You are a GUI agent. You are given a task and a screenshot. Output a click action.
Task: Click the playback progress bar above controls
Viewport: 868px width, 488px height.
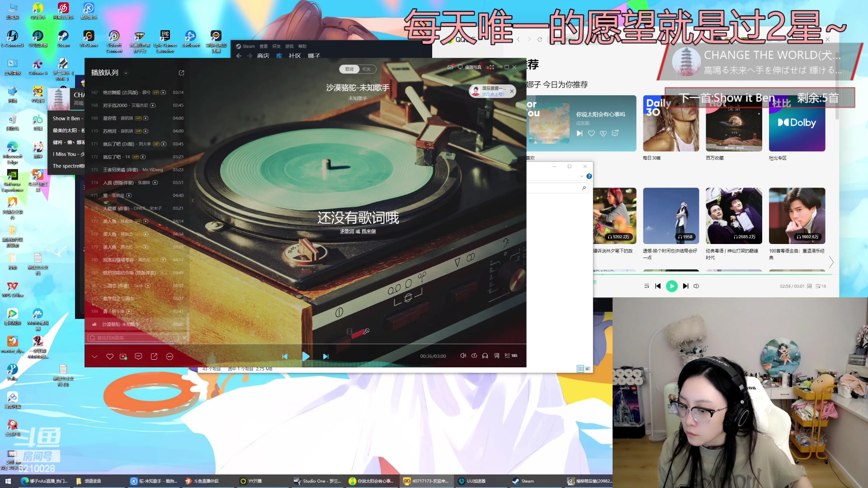point(305,344)
